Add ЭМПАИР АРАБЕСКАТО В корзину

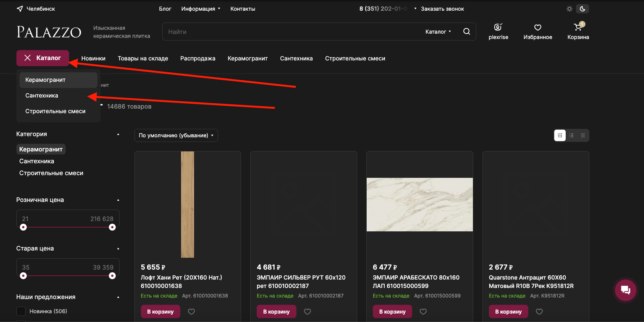(x=392, y=312)
